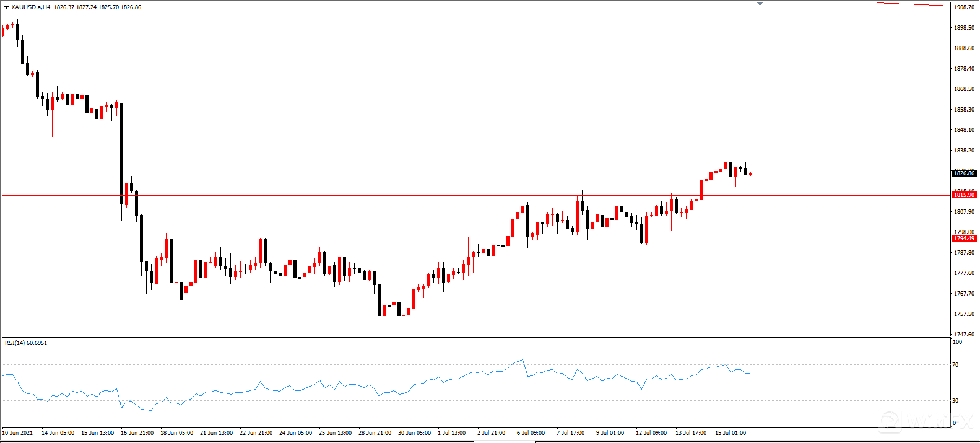Click the 1826.86 current price label
The image size is (980, 443).
(x=963, y=173)
